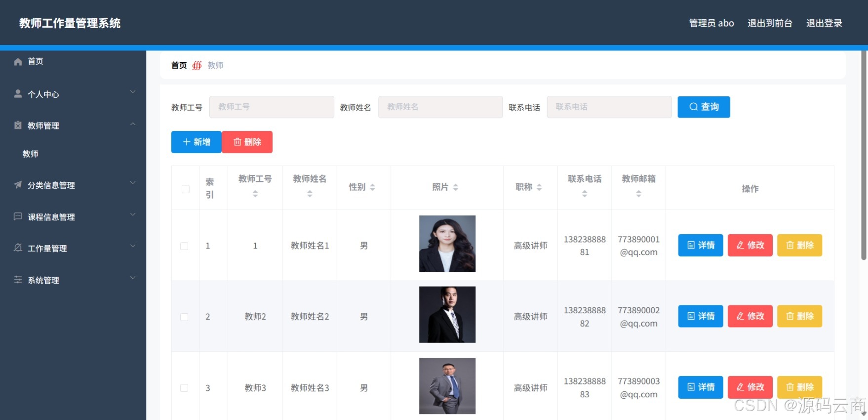Click the home icon beside 首页 in sidebar

tap(18, 61)
